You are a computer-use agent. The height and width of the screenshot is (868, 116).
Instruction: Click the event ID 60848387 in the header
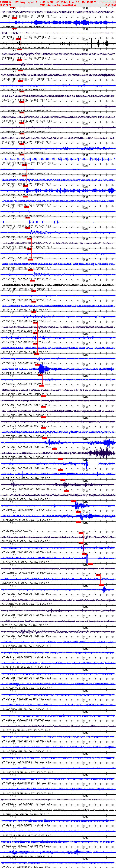point(7,2)
